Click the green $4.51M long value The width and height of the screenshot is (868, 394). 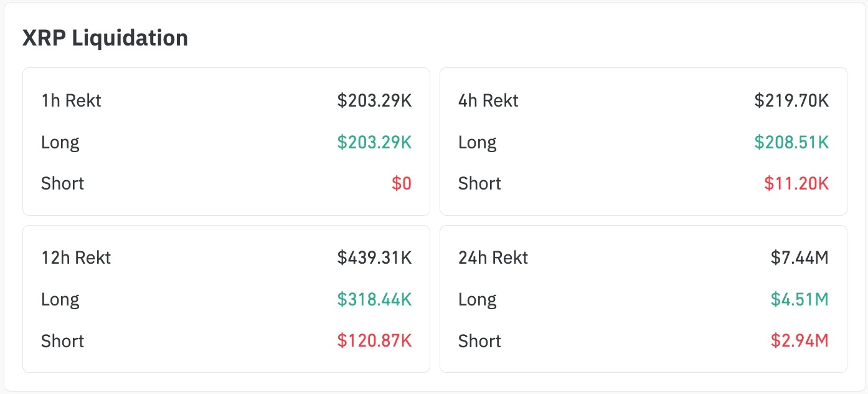[800, 299]
